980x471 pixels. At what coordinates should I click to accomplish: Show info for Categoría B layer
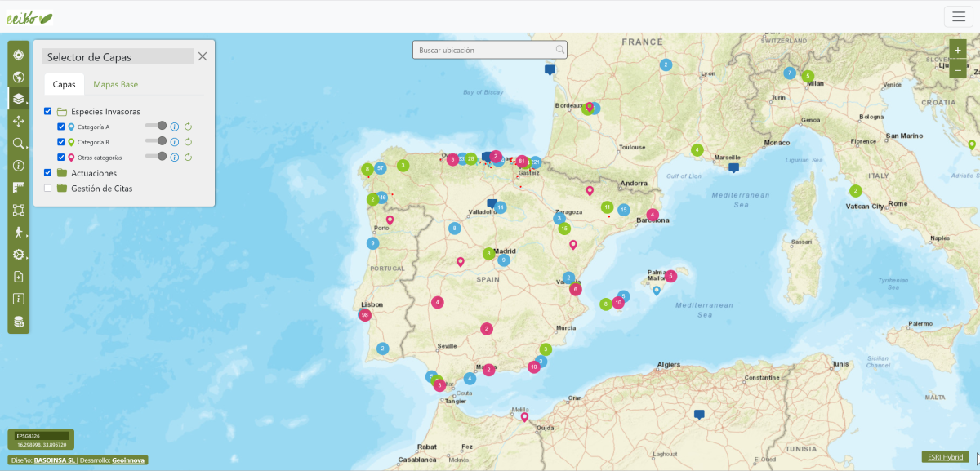coord(174,142)
